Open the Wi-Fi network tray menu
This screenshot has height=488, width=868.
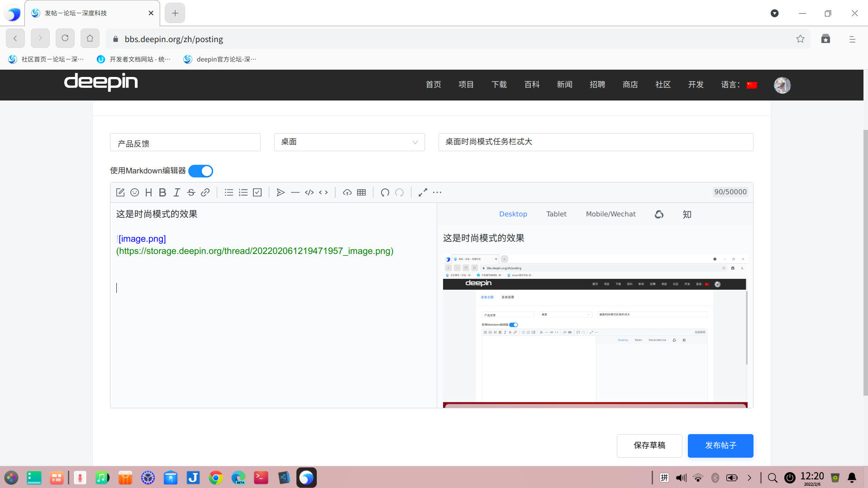coord(698,478)
